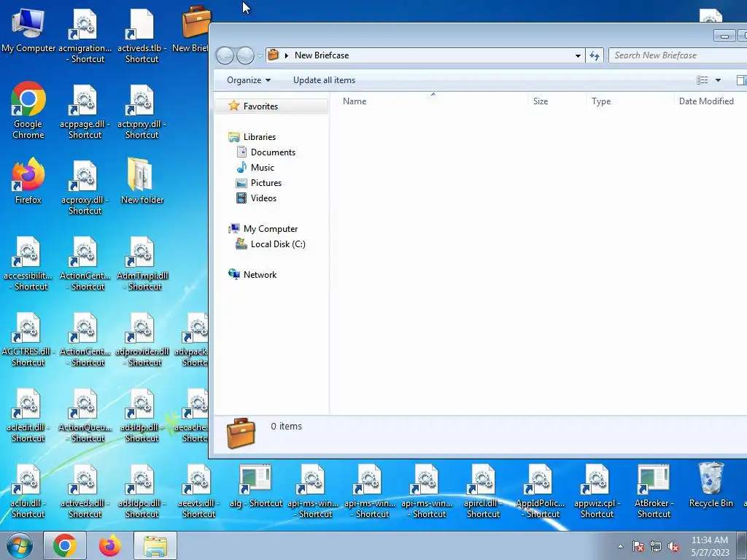The image size is (747, 560).
Task: Open recent pages dropdown next to Forward
Action: click(x=260, y=55)
